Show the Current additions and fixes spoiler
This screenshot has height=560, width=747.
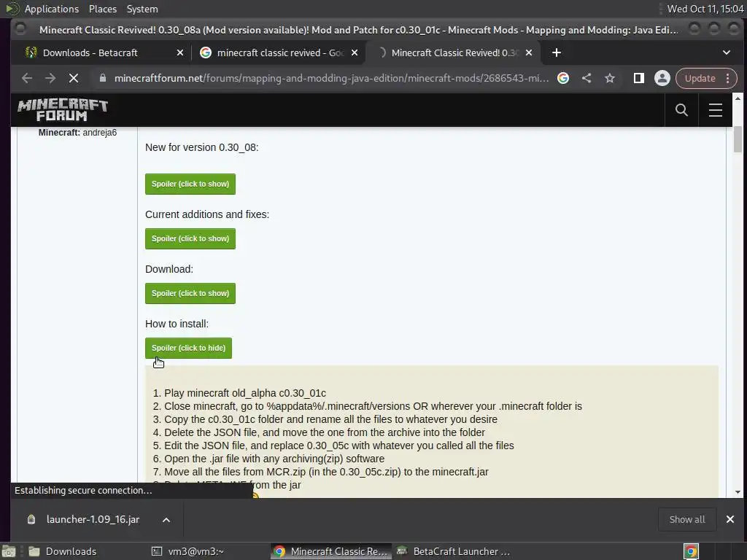(x=190, y=238)
